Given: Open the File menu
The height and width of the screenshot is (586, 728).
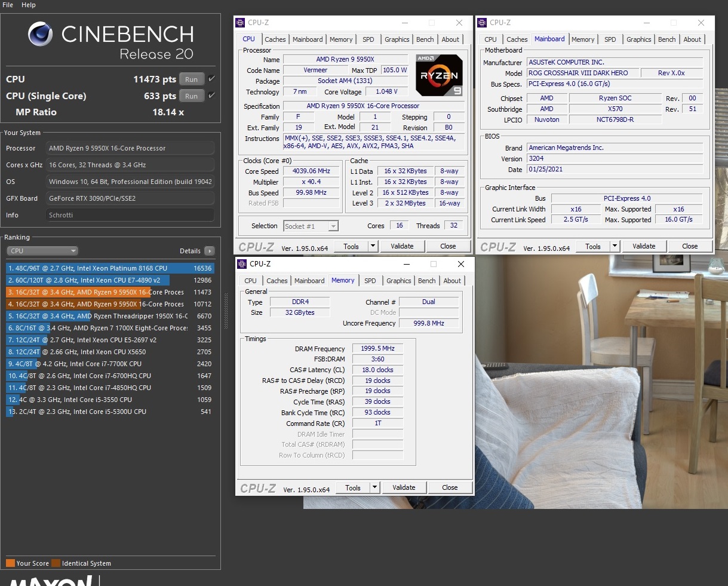Looking at the screenshot, I should tap(8, 5).
